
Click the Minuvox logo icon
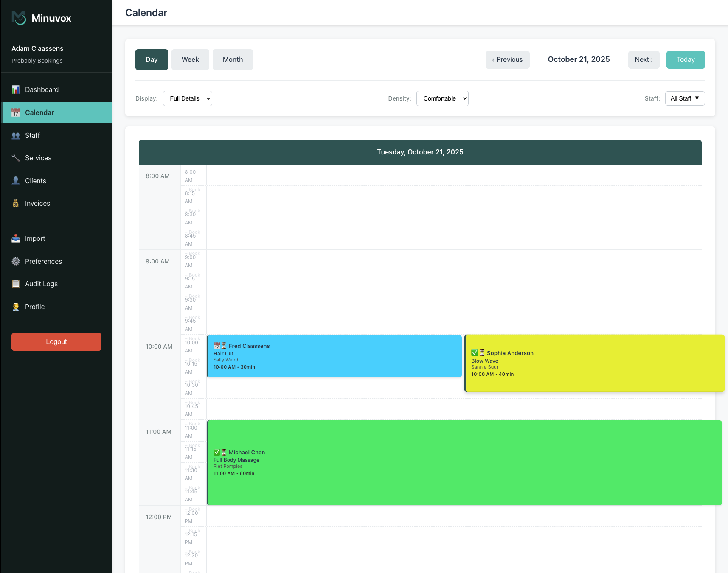point(19,18)
